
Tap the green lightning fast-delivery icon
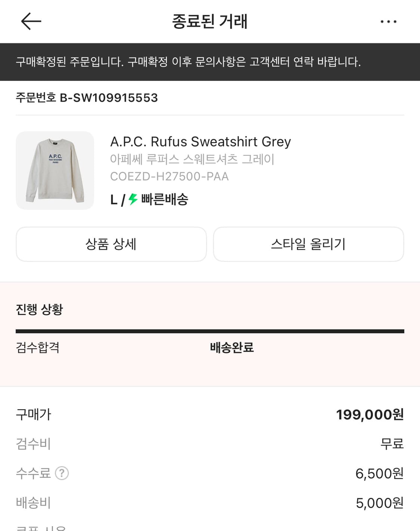pyautogui.click(x=133, y=199)
